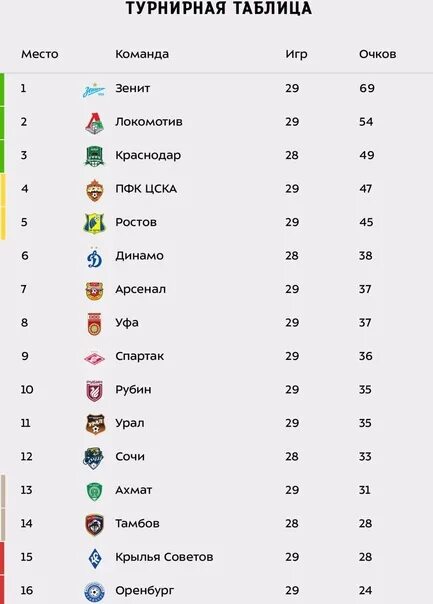
Task: Click Zenit's 69 points value
Action: [x=367, y=88]
